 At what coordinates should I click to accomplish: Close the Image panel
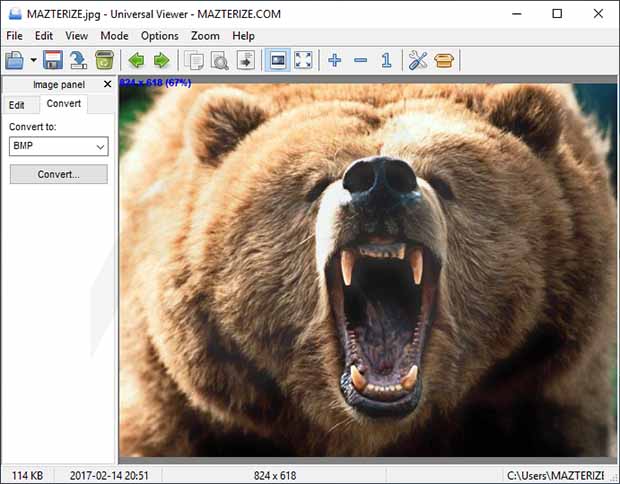point(107,84)
